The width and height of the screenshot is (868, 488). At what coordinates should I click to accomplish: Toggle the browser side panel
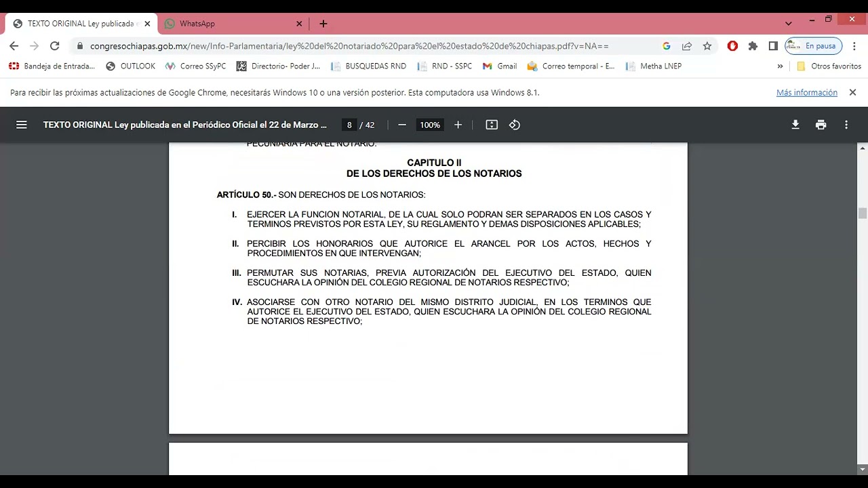coord(773,46)
